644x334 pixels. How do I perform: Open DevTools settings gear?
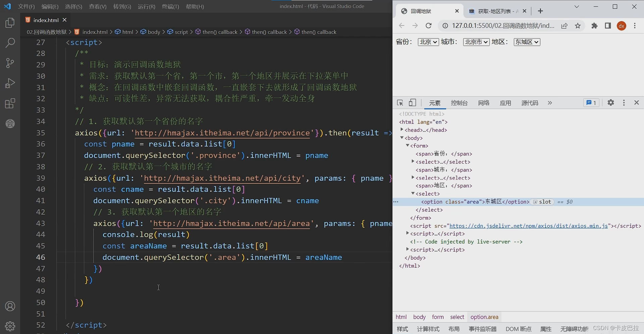[x=611, y=103]
